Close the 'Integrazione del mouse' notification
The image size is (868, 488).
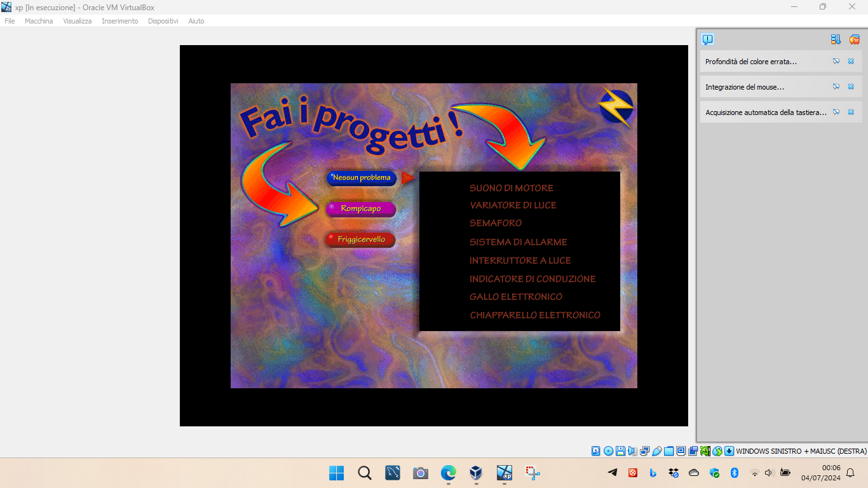tap(851, 86)
